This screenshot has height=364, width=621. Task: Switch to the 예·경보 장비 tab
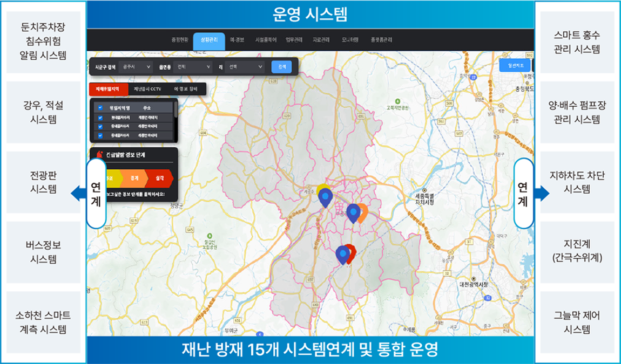(186, 89)
